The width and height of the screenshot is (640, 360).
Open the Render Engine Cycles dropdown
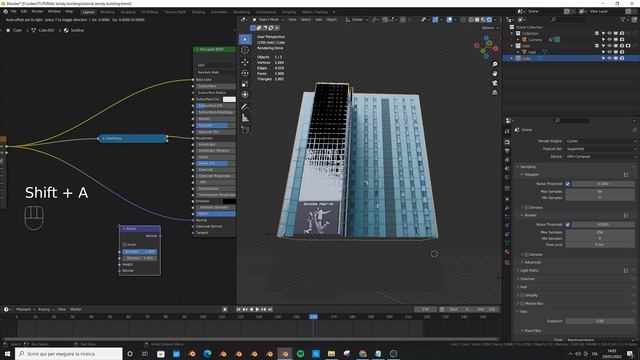(x=601, y=141)
